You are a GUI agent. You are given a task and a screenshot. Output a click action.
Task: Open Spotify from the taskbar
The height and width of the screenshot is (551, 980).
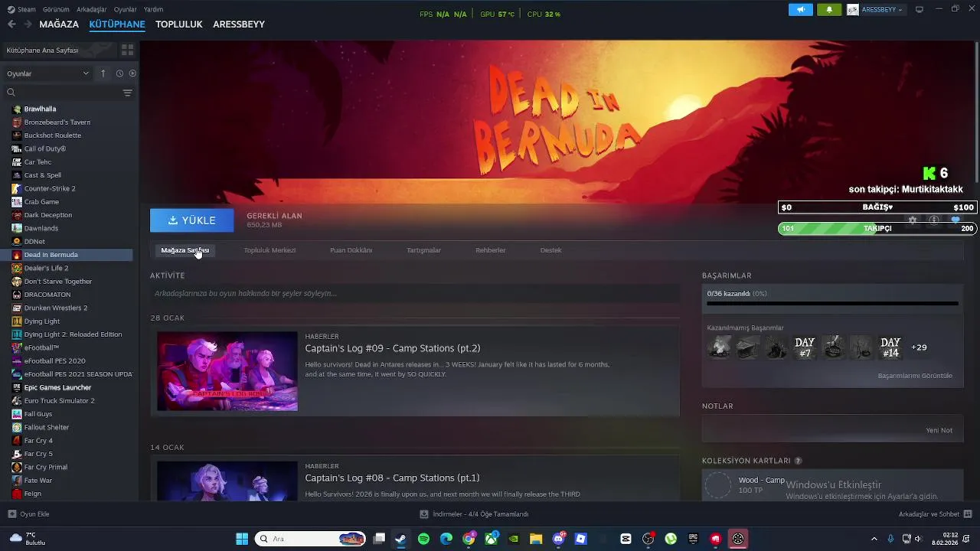pos(424,539)
